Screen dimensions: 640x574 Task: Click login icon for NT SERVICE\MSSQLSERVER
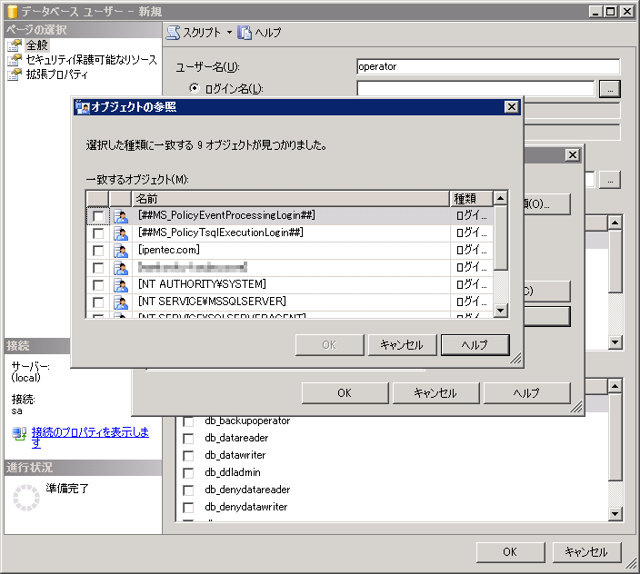pos(121,303)
